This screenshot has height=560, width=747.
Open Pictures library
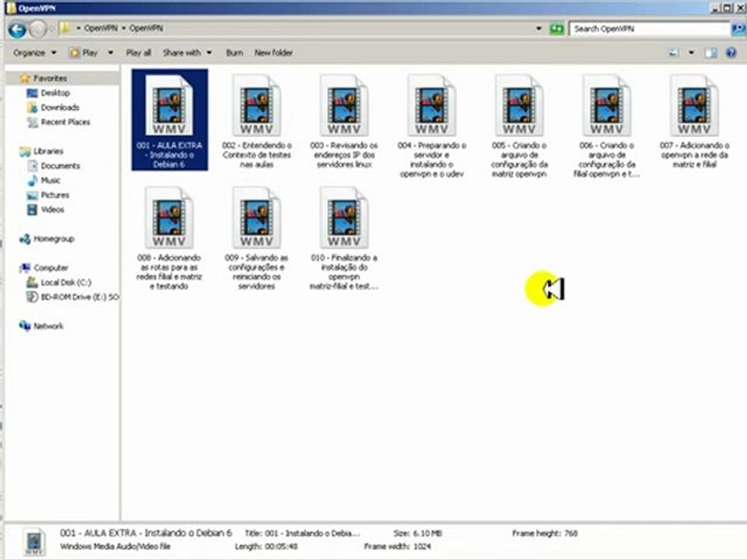tap(54, 195)
